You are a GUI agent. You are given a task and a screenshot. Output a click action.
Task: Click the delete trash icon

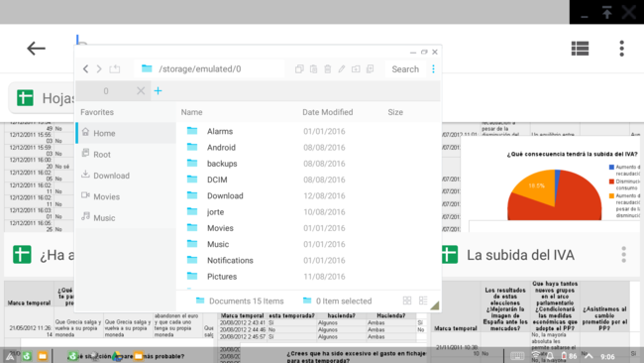click(327, 69)
